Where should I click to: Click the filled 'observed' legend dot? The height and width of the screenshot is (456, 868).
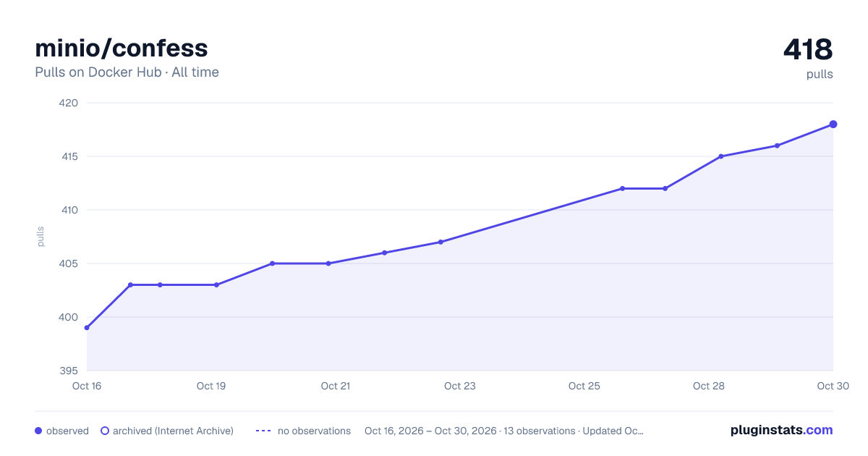click(38, 431)
